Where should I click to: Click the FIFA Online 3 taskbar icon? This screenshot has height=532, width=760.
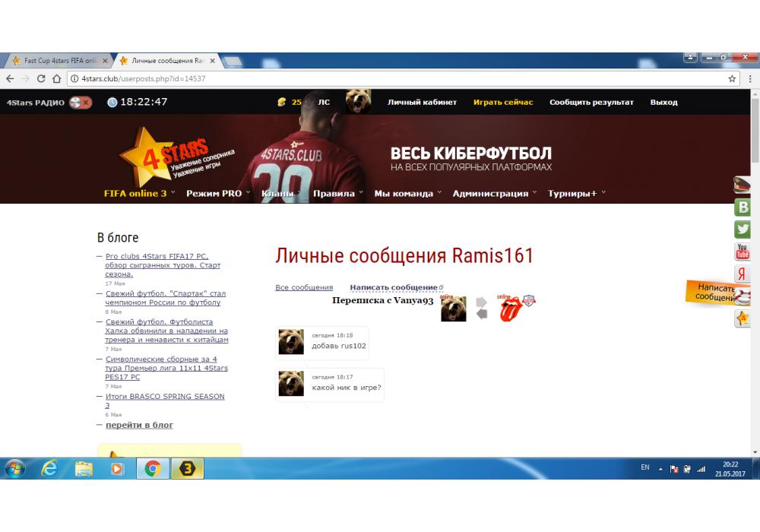pyautogui.click(x=187, y=468)
